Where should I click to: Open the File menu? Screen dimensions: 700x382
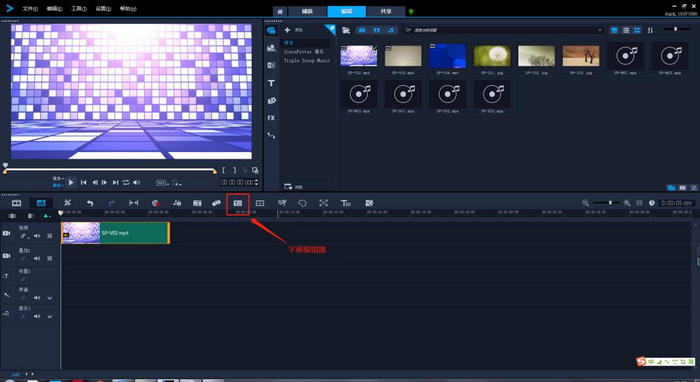click(x=30, y=8)
